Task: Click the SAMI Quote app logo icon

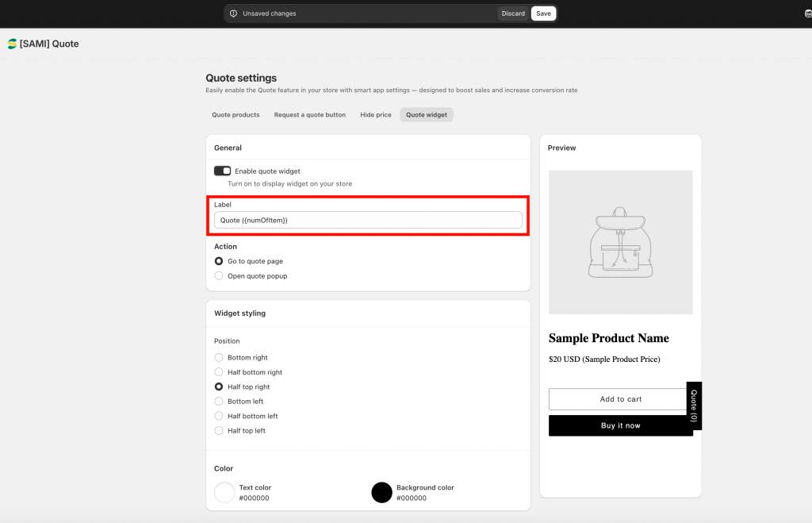Action: click(12, 44)
